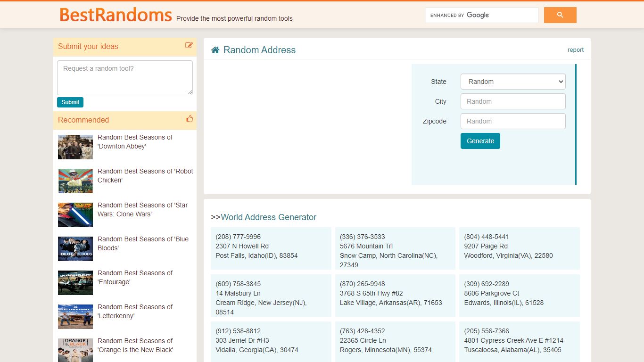Click the Submit button under ideas box

pyautogui.click(x=70, y=102)
